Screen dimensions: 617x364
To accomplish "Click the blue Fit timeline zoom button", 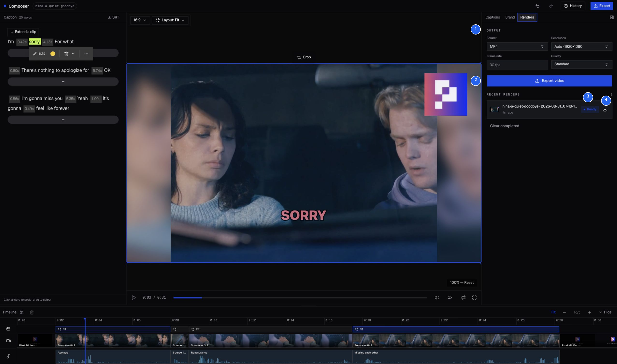I will click(x=553, y=312).
